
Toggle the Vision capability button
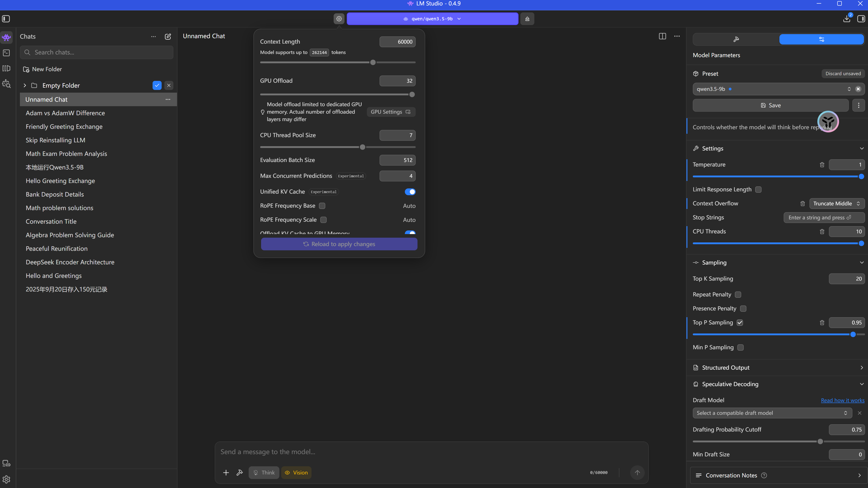[x=296, y=473]
